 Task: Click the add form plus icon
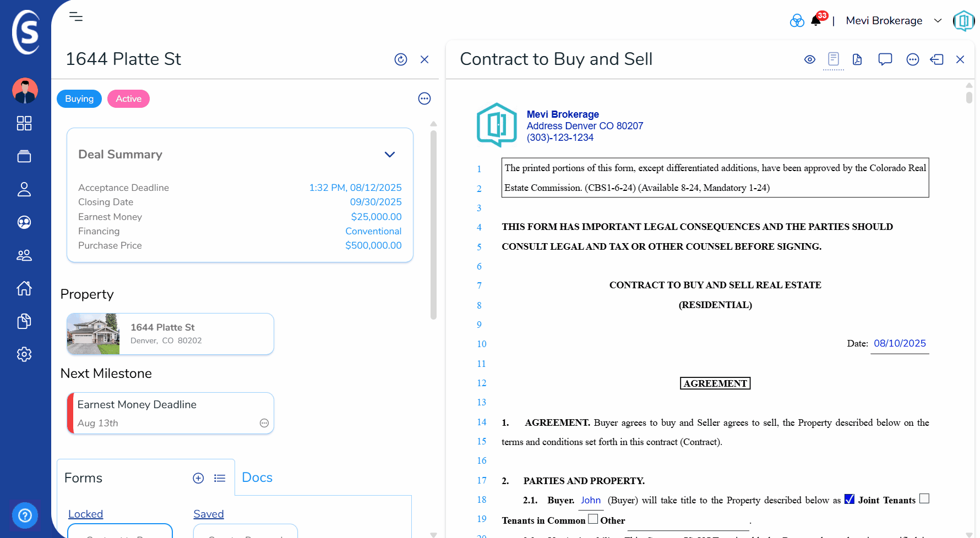pyautogui.click(x=198, y=478)
